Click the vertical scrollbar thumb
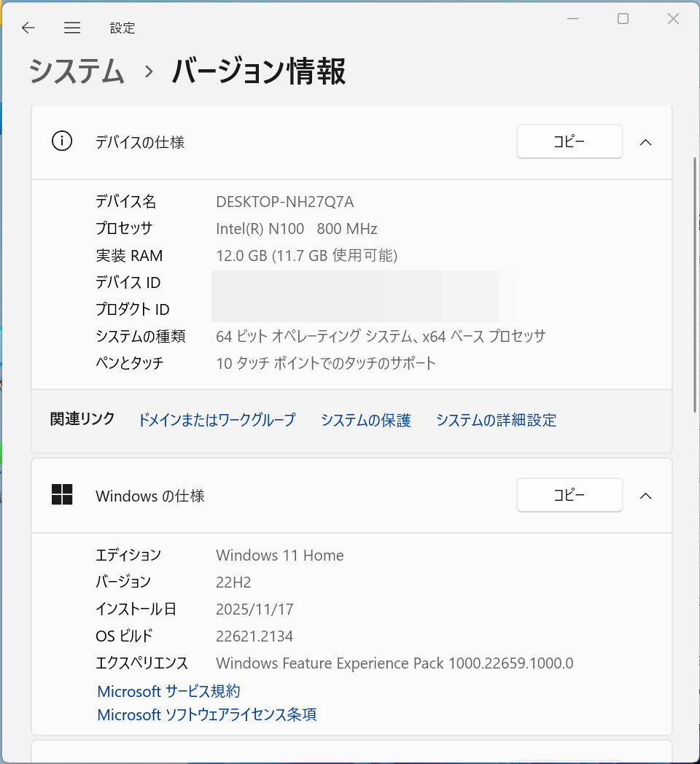 coord(696,286)
